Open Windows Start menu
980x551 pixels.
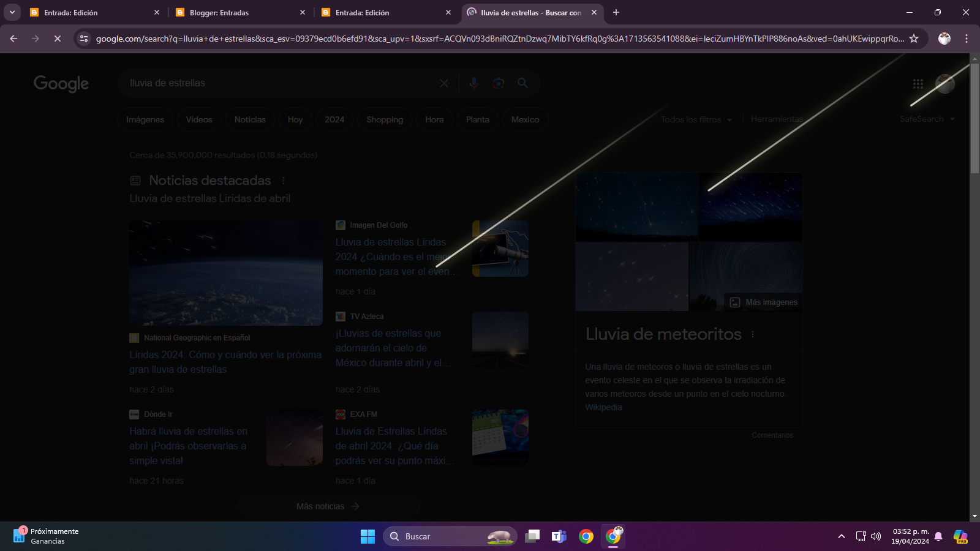click(367, 537)
